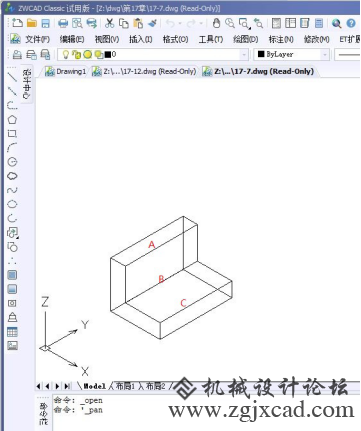Expand the Undo history dropdown arrow
This screenshot has height=431, width=361.
tap(180, 23)
